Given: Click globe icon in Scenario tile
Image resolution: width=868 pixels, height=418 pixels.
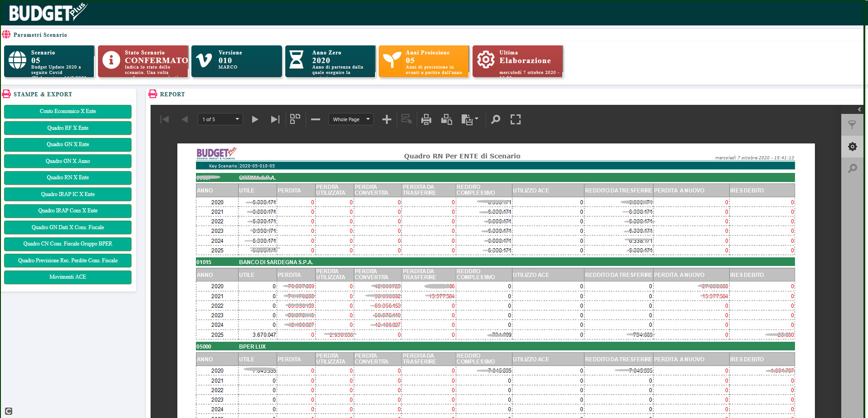Looking at the screenshot, I should coord(18,60).
